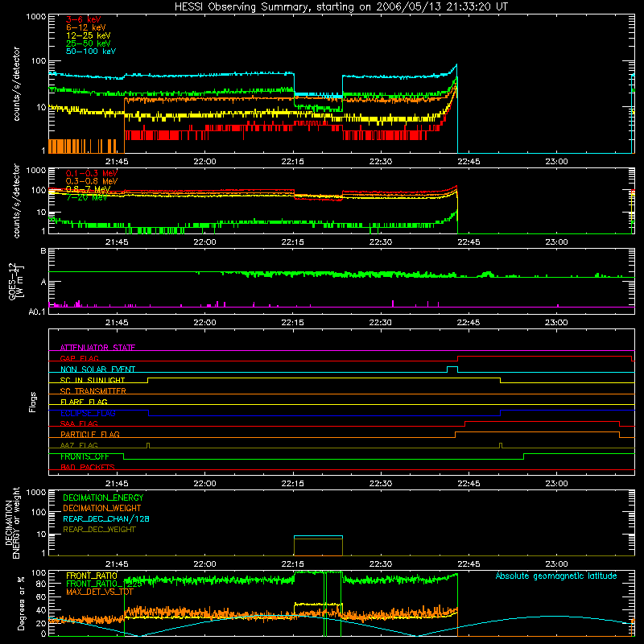Select the '6-12 keV' legend label
The height and width of the screenshot is (644, 644).
coord(86,27)
